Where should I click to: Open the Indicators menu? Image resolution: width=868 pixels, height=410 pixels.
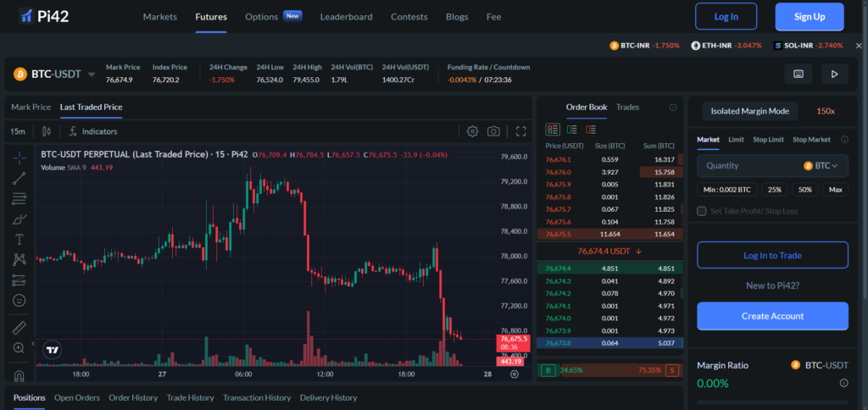pyautogui.click(x=92, y=131)
